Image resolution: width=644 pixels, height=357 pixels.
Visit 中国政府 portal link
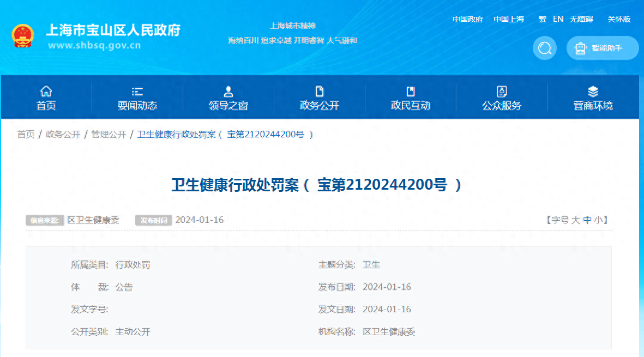[468, 19]
